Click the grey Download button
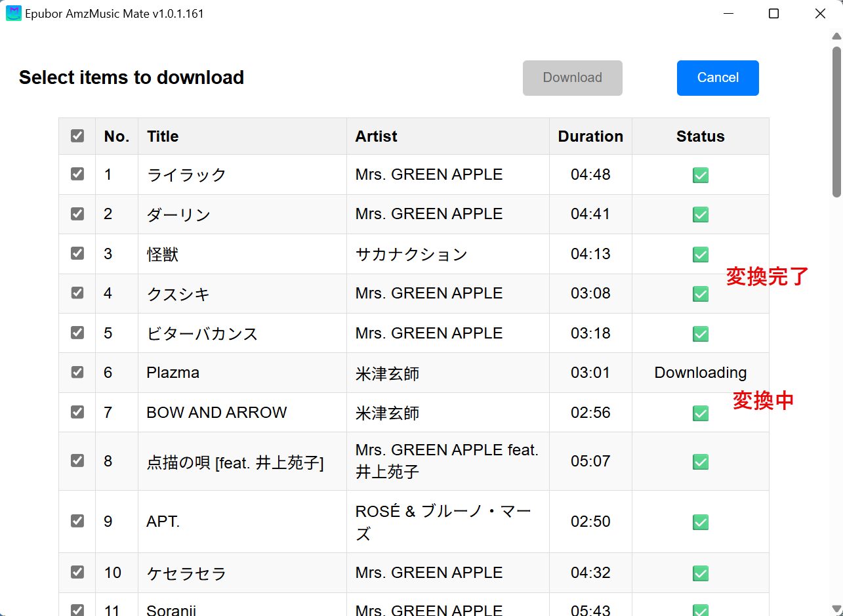 click(x=572, y=77)
